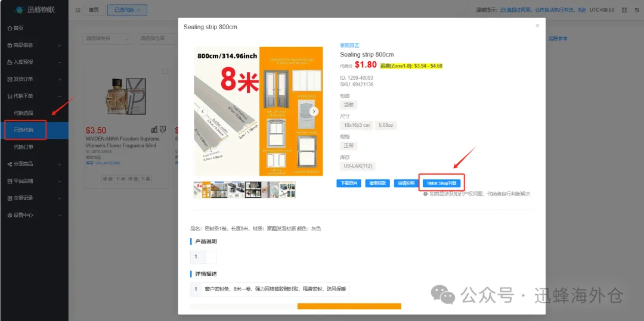644x321 pixels.
Task: Expand the 商品信息 sidebar menu
Action: point(34,45)
